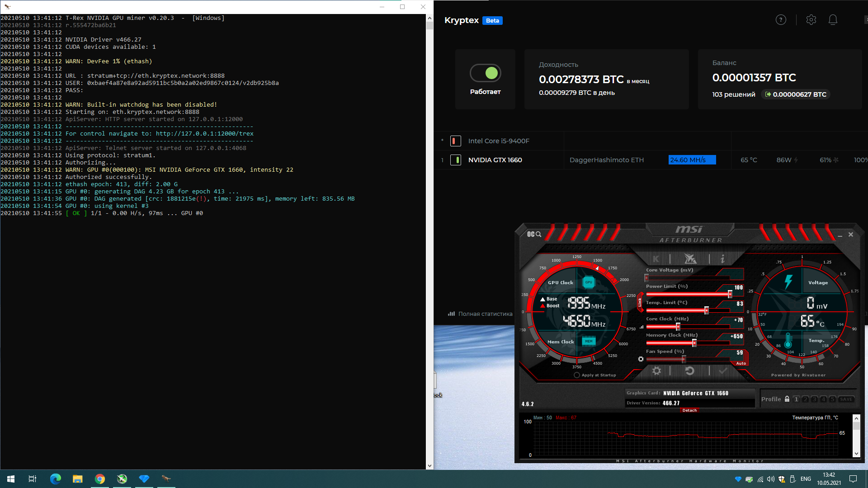Open Kryptex settings gear icon
The height and width of the screenshot is (488, 868).
pos(811,20)
